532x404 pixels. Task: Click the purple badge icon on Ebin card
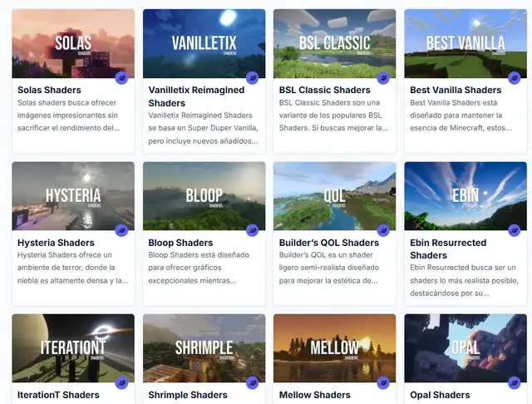[x=515, y=230]
